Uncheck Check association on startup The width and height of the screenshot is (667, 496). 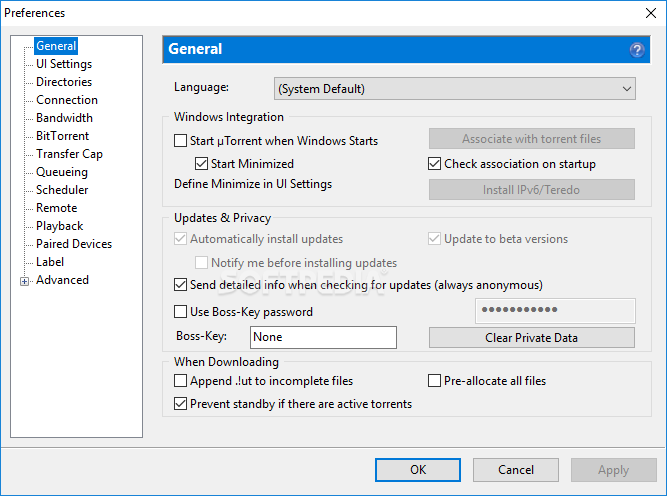point(434,164)
